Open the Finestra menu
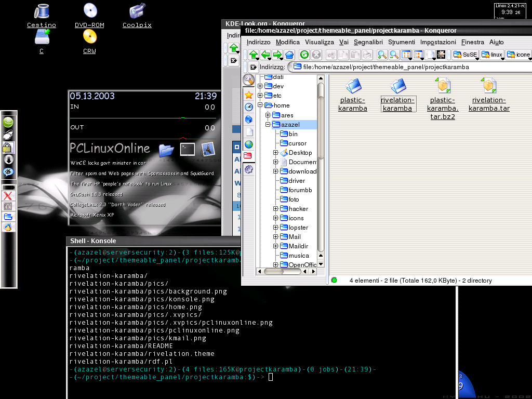This screenshot has width=532, height=399. pyautogui.click(x=473, y=42)
